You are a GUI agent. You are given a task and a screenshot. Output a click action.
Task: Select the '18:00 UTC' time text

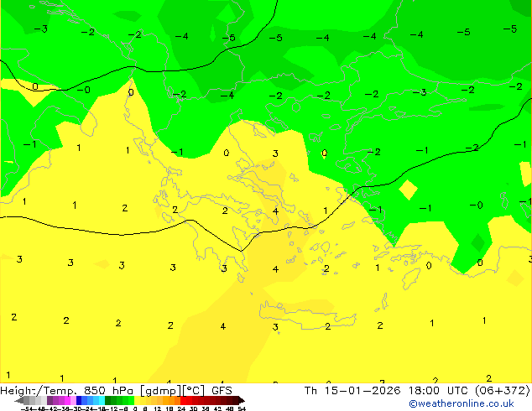pyautogui.click(x=440, y=391)
